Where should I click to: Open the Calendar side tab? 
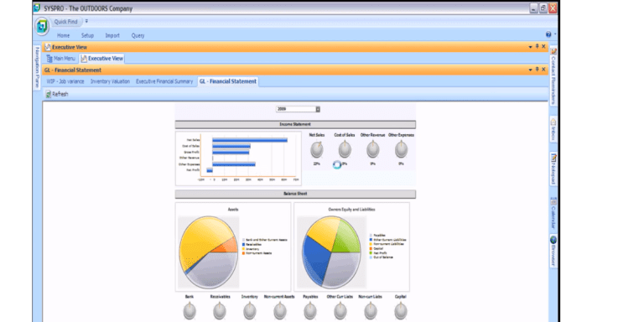[x=553, y=214]
